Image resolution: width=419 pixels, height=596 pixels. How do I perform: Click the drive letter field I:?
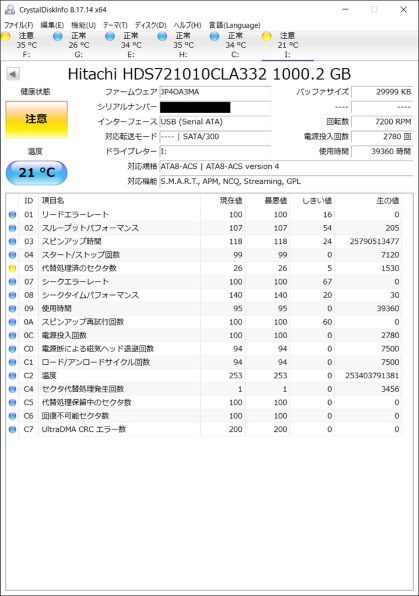click(215, 152)
